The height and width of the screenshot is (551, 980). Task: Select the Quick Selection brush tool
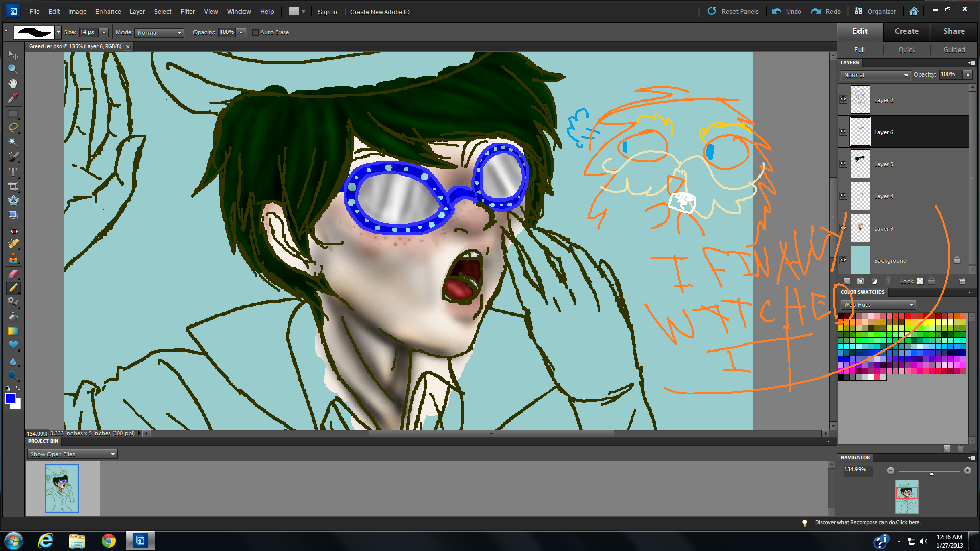(13, 157)
